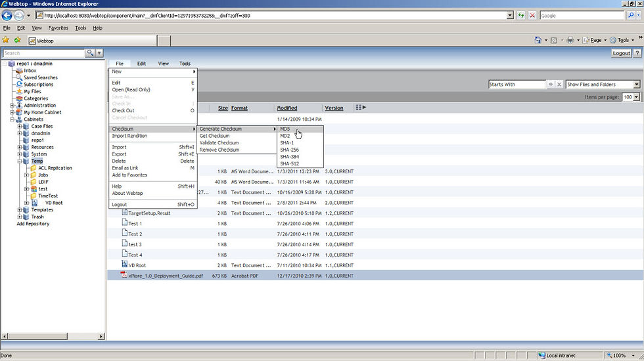Click the Add to Favorites icon

tap(17, 40)
